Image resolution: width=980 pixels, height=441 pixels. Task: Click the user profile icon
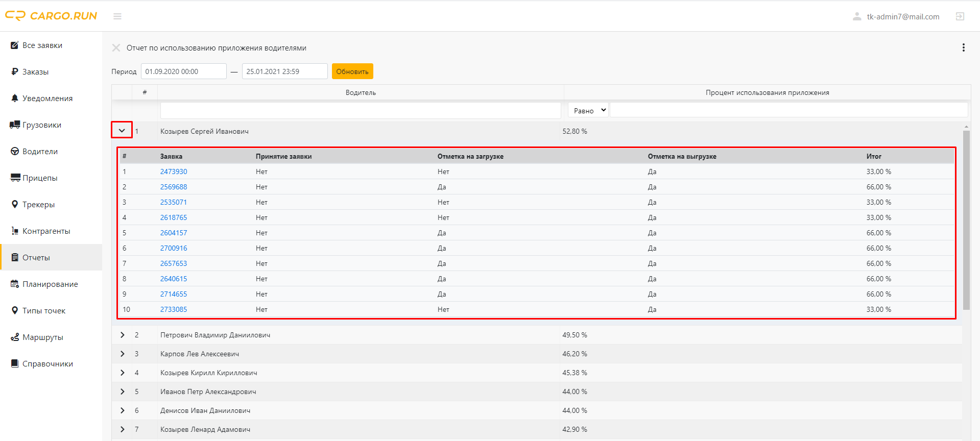(x=857, y=16)
